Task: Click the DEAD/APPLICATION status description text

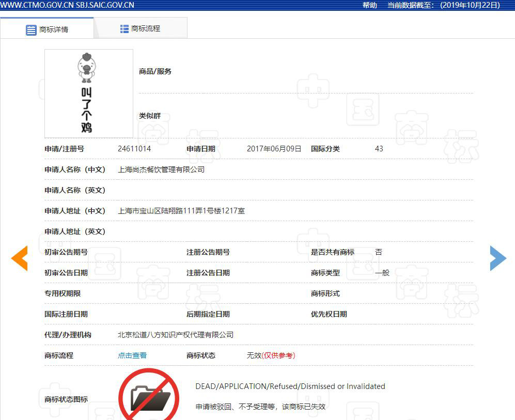Action: coord(290,386)
